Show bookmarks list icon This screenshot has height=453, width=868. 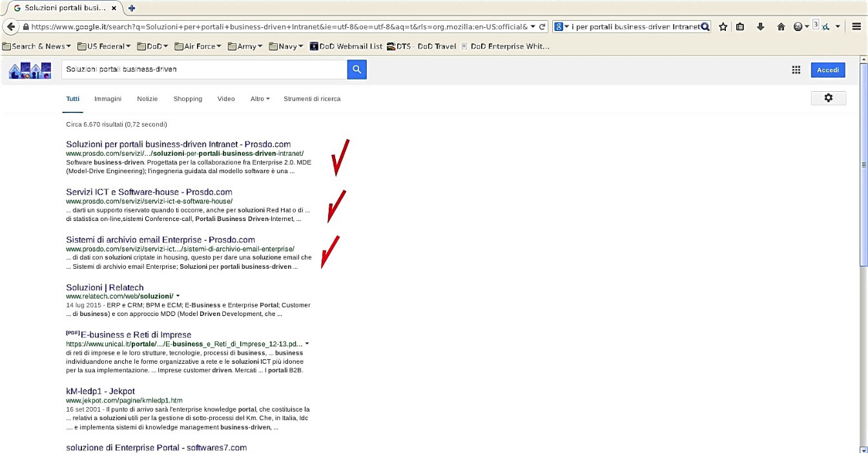pyautogui.click(x=740, y=26)
